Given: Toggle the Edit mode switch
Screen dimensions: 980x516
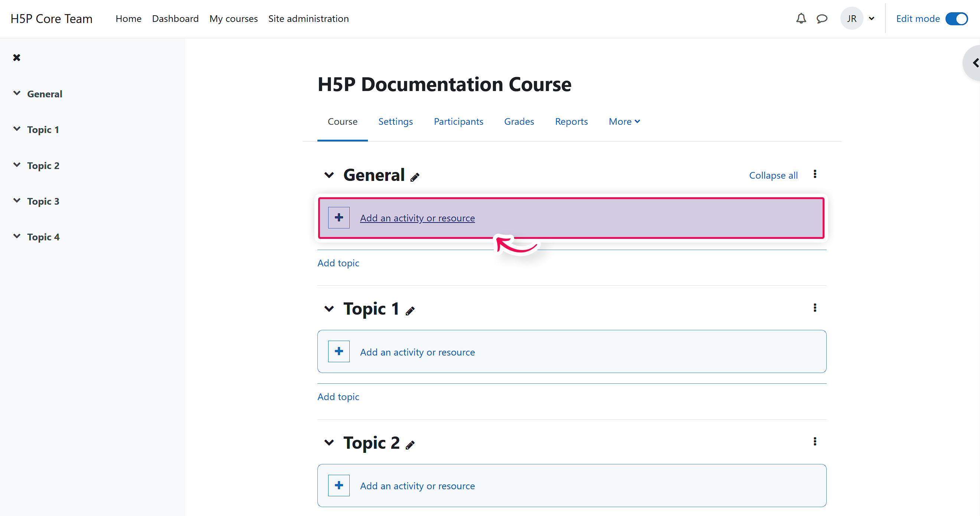Looking at the screenshot, I should tap(956, 18).
